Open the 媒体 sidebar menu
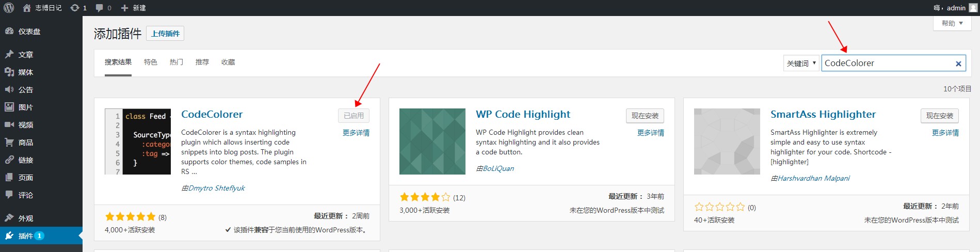 pos(41,72)
